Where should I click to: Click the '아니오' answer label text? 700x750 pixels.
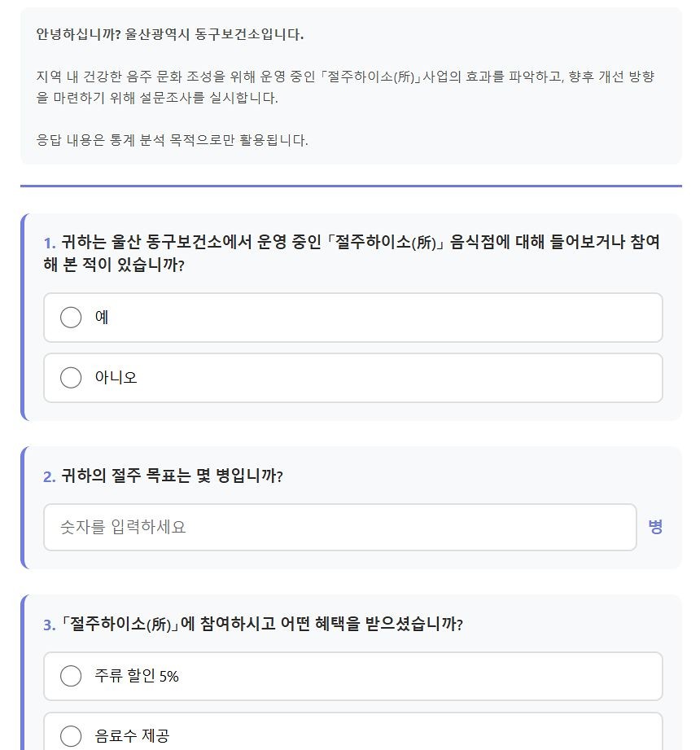[x=116, y=378]
